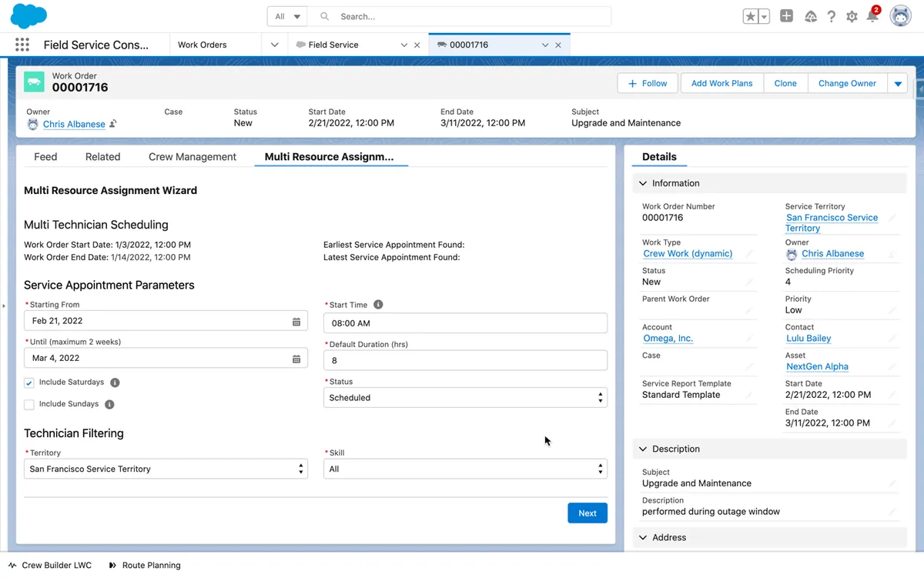
Task: Click the work order truck icon
Action: [34, 82]
